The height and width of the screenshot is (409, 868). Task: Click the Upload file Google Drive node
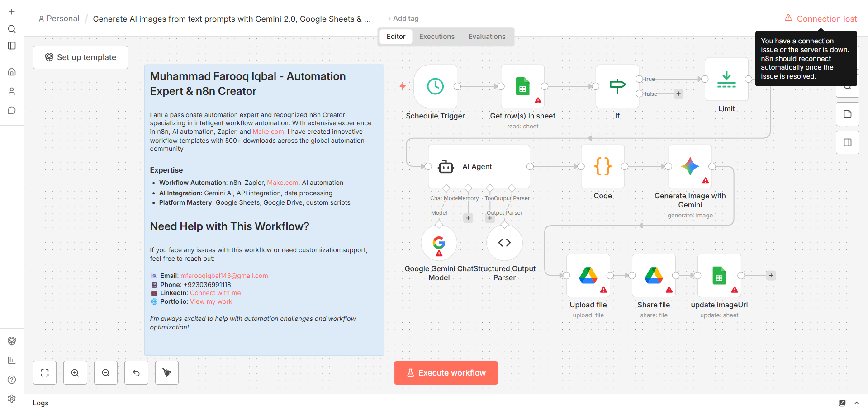[588, 275]
